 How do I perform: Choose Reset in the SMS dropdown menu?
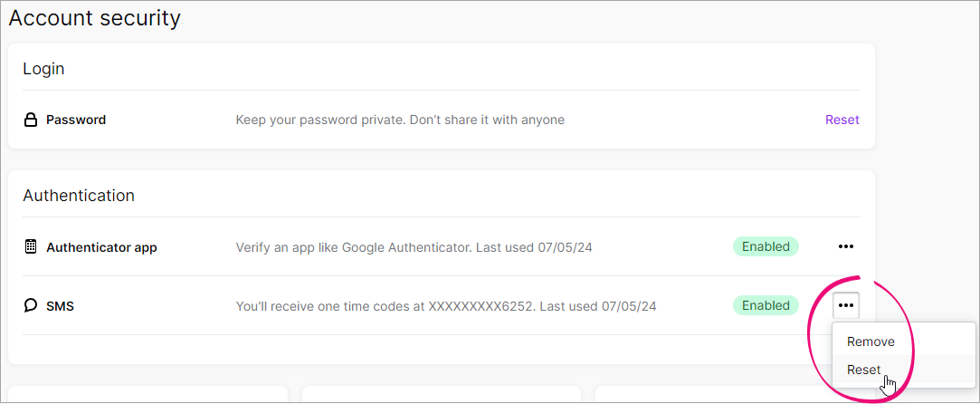coord(864,370)
